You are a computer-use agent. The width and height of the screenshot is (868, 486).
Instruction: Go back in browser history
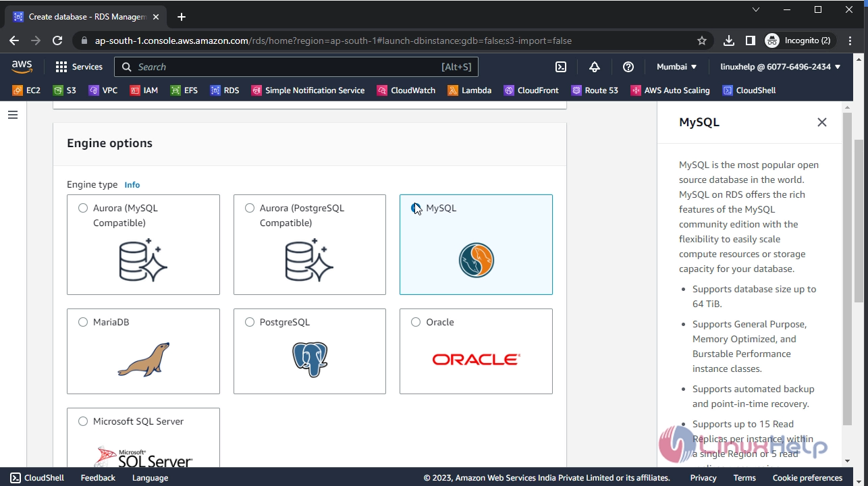click(x=14, y=40)
